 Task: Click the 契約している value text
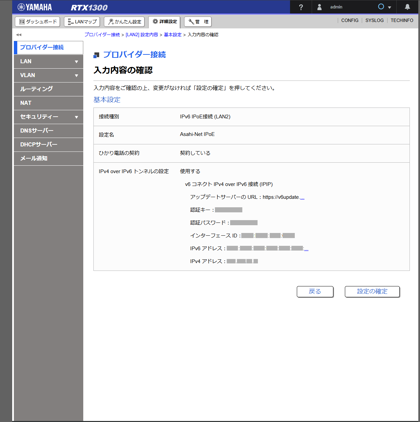195,153
